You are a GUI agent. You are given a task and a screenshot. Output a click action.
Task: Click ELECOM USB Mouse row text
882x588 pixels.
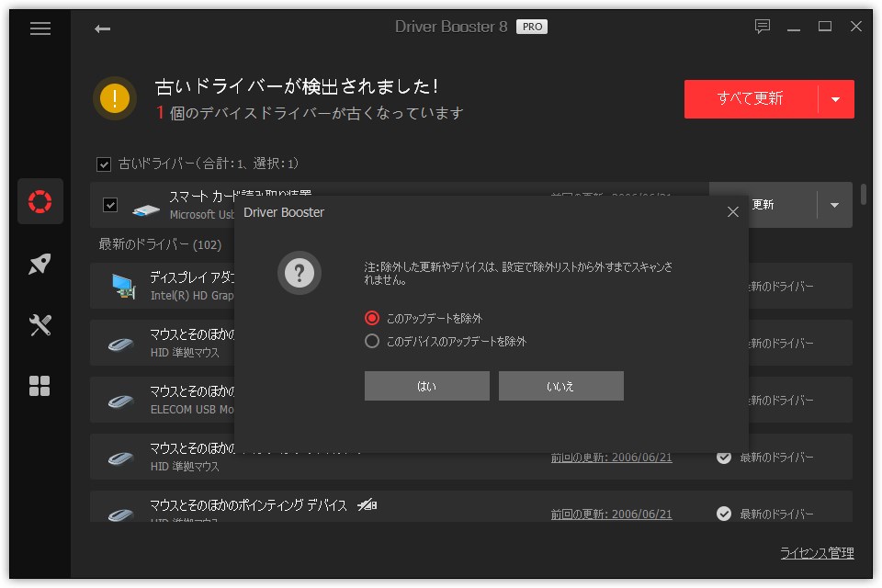point(192,410)
